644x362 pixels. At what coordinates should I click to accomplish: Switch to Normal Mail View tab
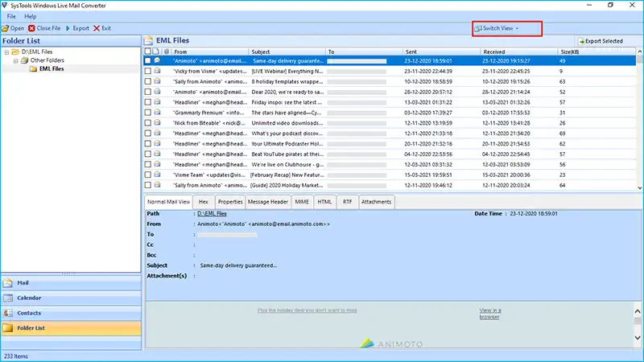tap(169, 202)
